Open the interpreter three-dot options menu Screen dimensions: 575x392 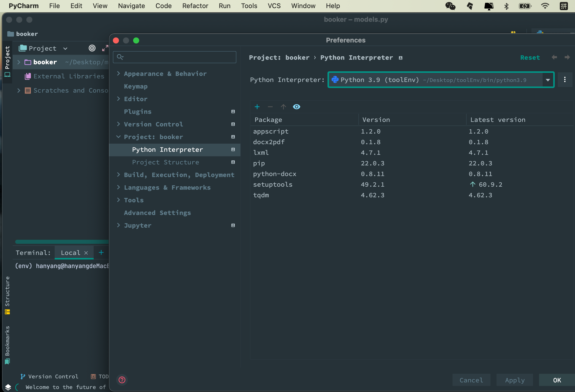point(565,80)
